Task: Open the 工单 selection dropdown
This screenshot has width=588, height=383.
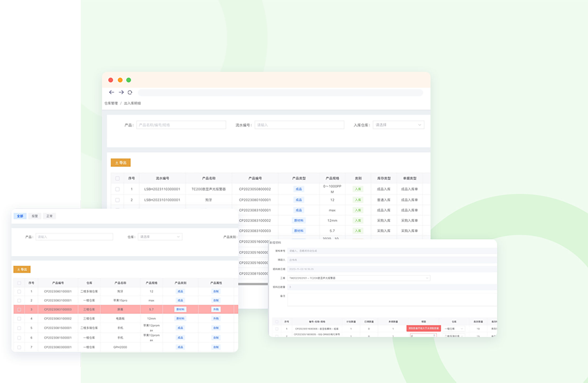Action: coord(358,278)
